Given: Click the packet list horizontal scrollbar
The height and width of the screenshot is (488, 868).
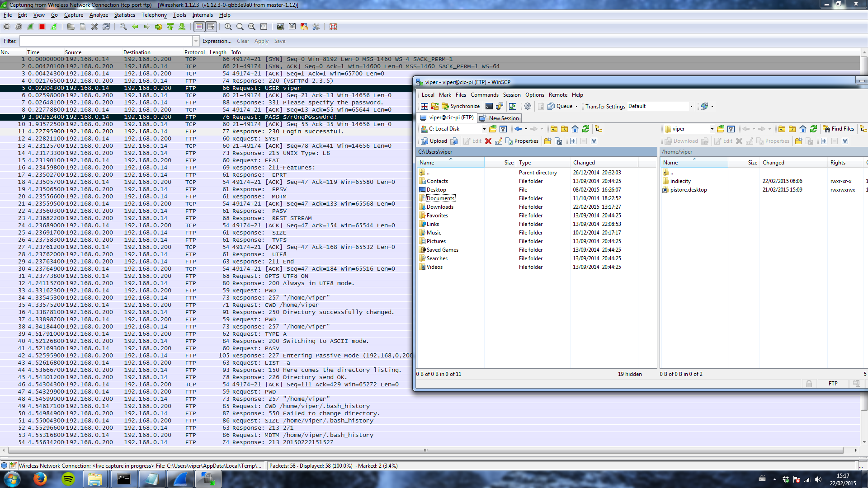Looking at the screenshot, I should pyautogui.click(x=425, y=450).
